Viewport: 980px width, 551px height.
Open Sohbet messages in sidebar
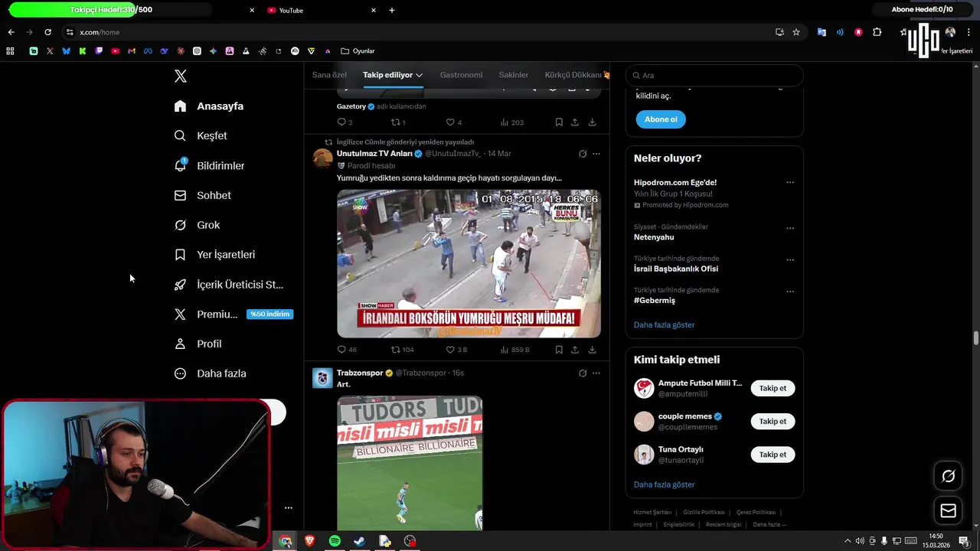[x=203, y=195]
